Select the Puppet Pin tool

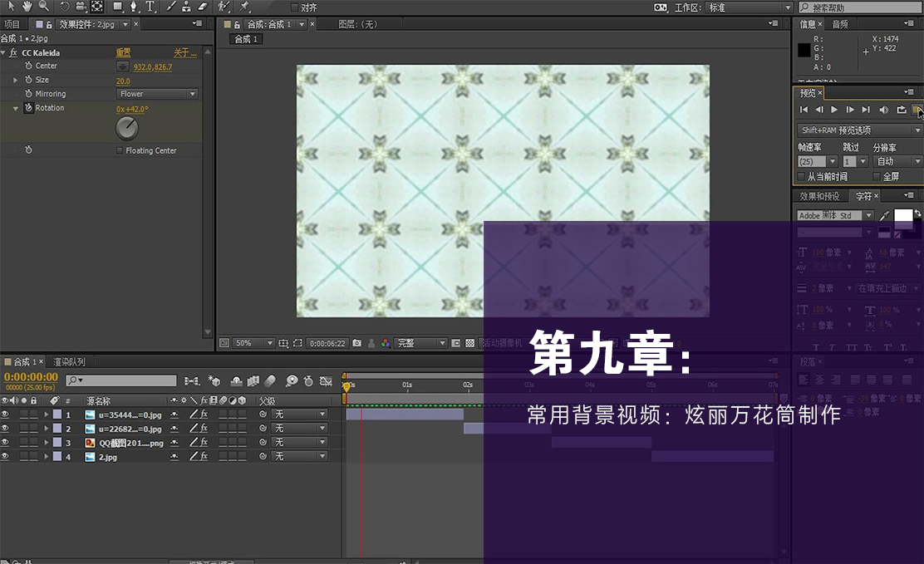click(244, 7)
